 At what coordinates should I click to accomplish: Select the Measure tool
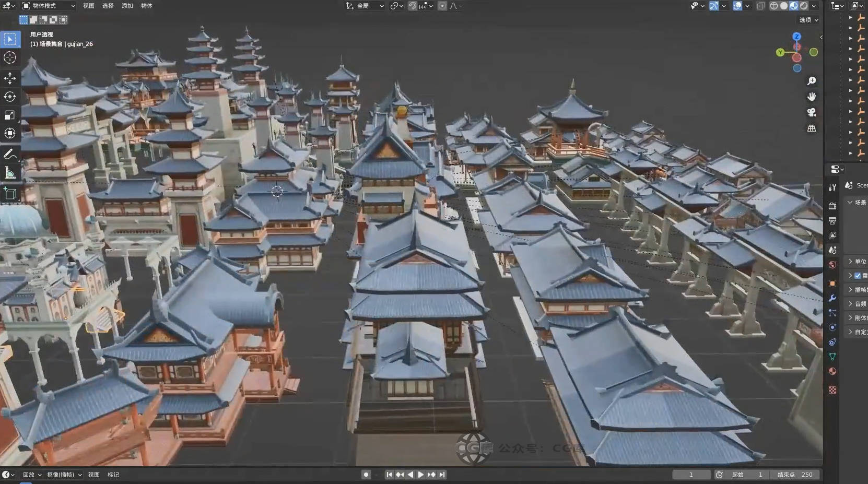(x=10, y=173)
